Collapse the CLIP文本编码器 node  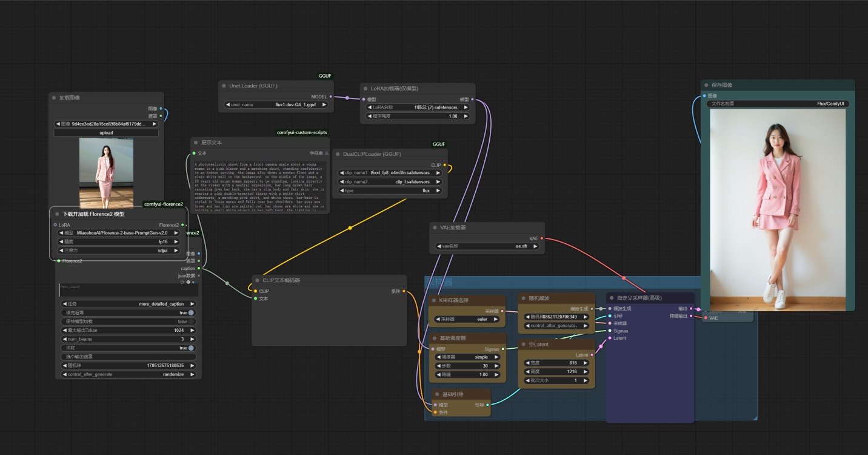click(x=257, y=280)
